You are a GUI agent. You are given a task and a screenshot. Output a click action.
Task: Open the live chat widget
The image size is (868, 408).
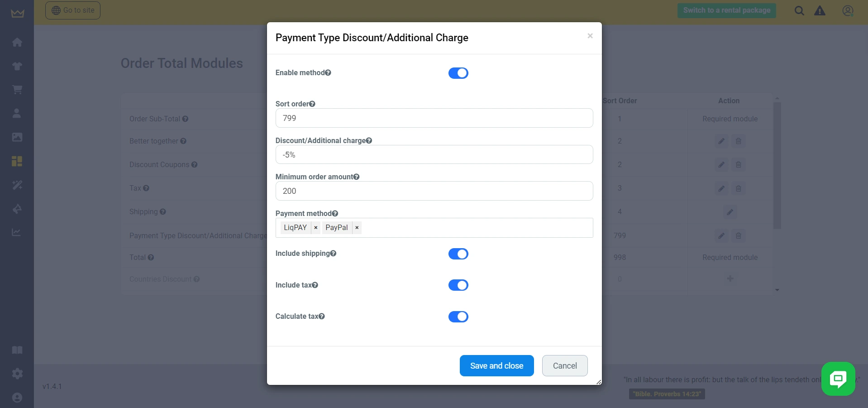click(x=838, y=379)
